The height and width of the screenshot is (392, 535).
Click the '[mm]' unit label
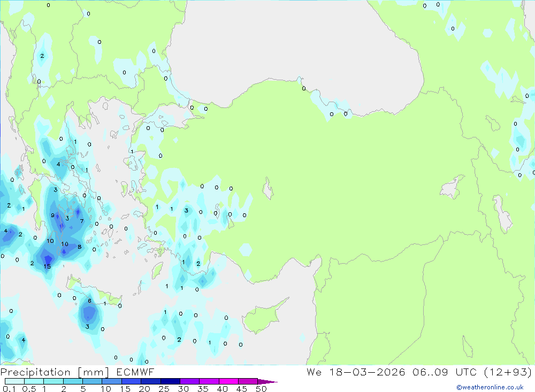(x=94, y=372)
